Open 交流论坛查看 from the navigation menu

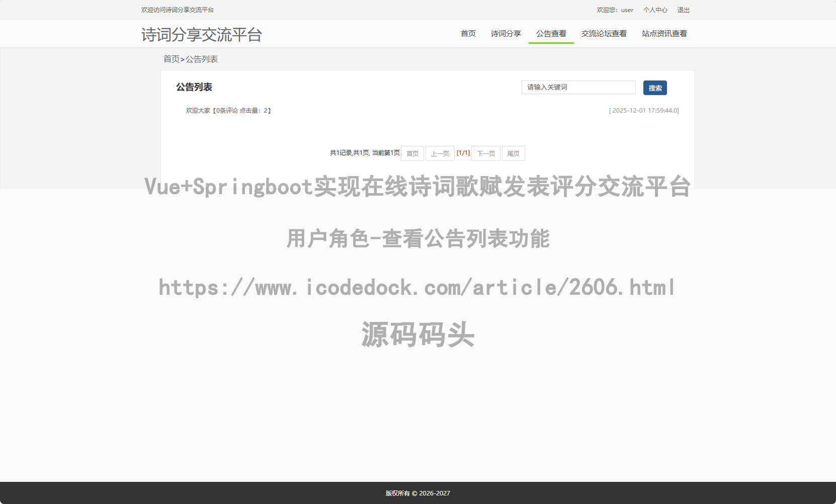tap(604, 34)
